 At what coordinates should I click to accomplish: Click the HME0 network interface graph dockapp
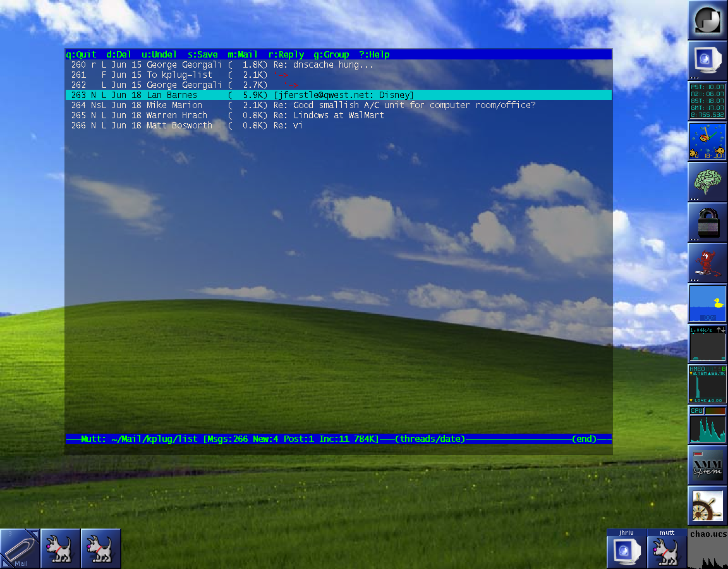click(x=708, y=384)
